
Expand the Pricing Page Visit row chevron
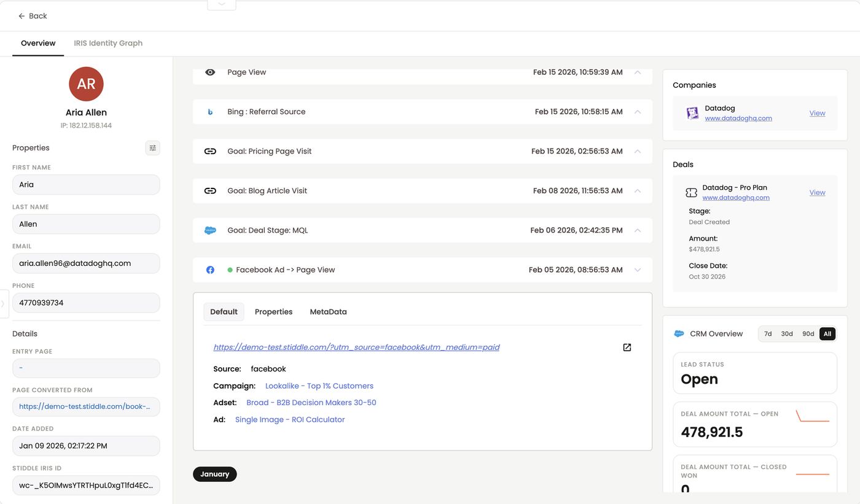[638, 151]
